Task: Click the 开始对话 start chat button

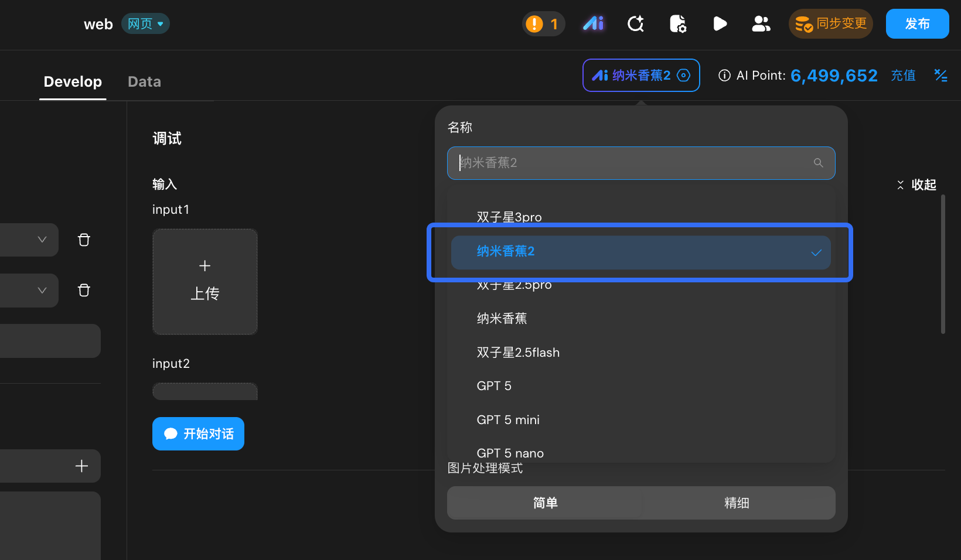Action: (198, 433)
